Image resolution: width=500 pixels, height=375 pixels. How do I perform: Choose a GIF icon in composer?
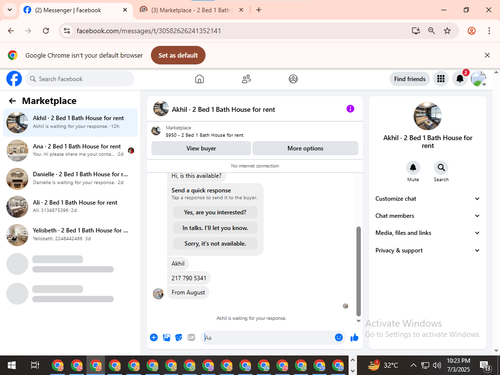pyautogui.click(x=191, y=337)
